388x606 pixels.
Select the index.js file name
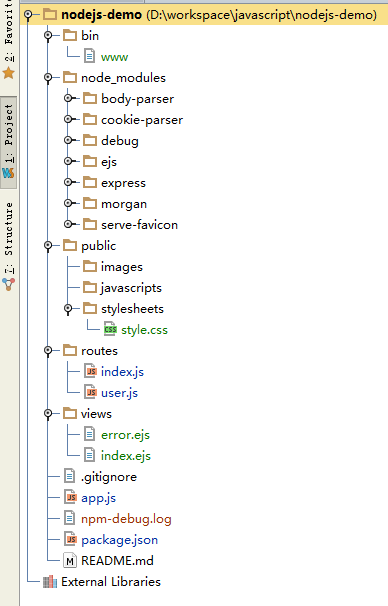coord(122,371)
